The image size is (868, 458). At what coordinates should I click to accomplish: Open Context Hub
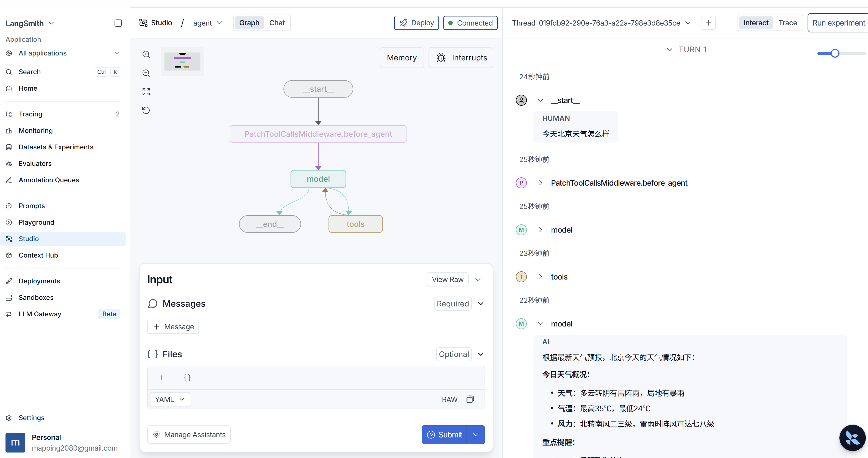tap(63, 255)
